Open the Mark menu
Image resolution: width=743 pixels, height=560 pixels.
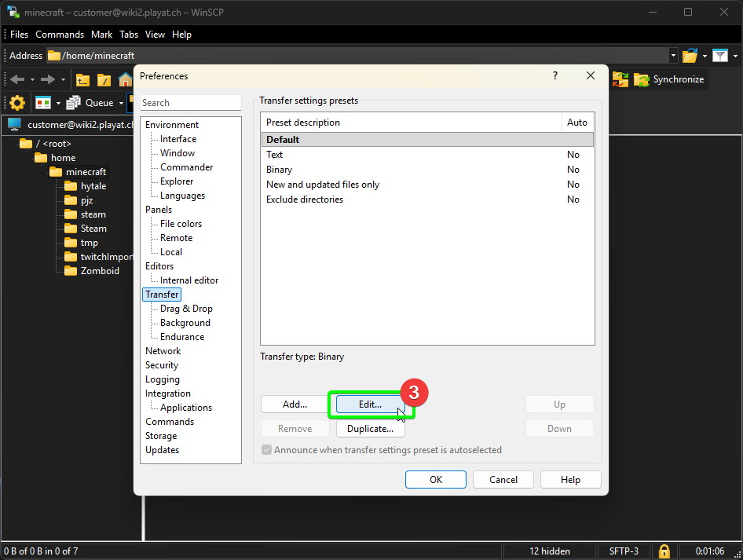coord(101,35)
